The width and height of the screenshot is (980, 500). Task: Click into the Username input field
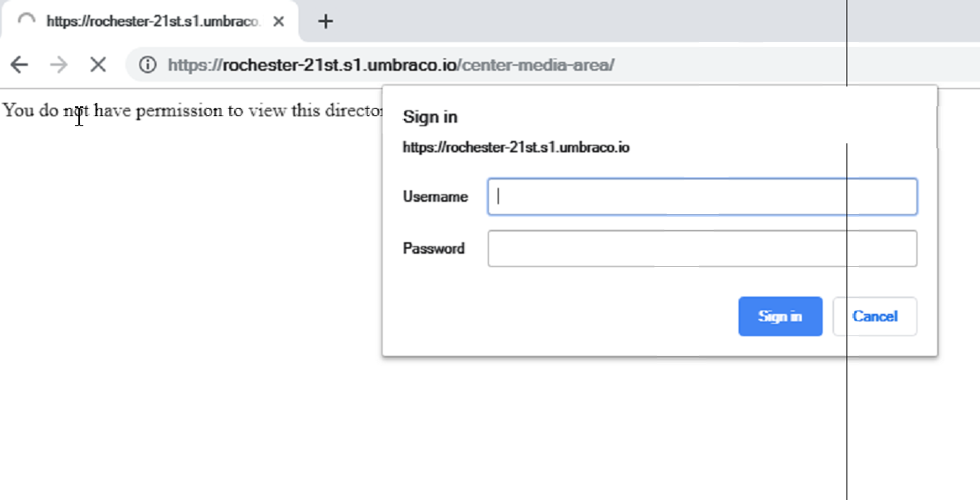702,197
